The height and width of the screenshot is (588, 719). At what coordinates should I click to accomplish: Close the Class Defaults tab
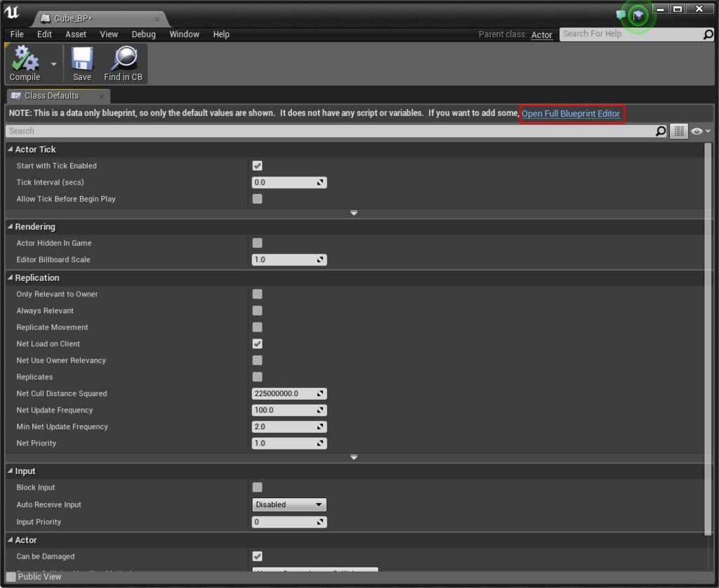click(x=101, y=96)
